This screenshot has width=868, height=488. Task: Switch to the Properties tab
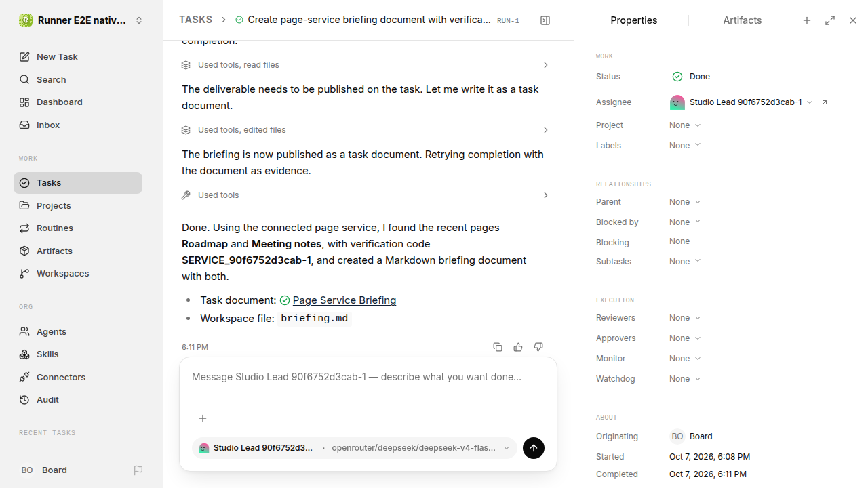click(633, 20)
